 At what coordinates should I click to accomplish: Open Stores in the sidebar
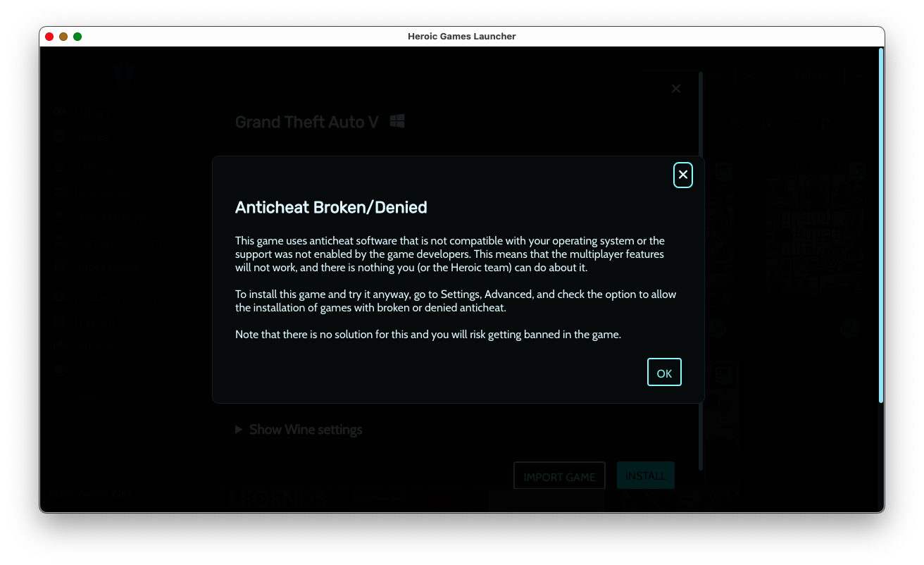pyautogui.click(x=81, y=137)
